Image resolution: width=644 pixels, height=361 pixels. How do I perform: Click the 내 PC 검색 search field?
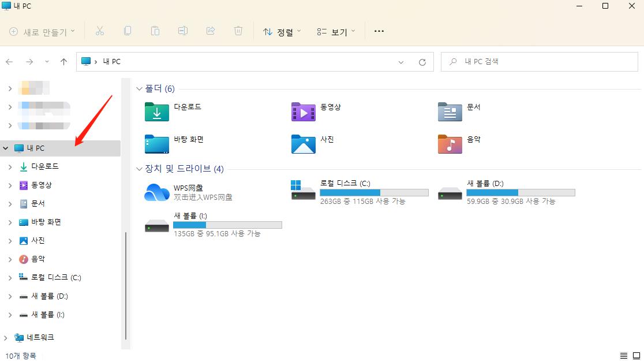tap(540, 61)
